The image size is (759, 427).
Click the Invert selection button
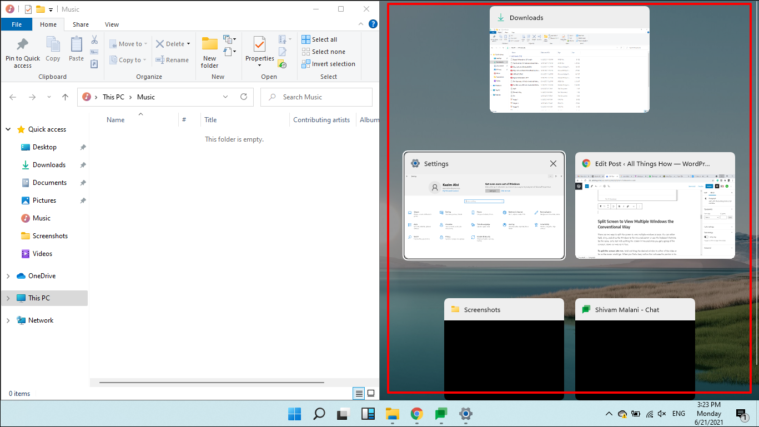pyautogui.click(x=328, y=63)
